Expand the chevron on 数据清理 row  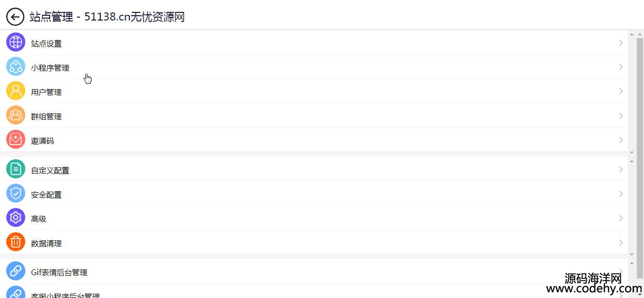pyautogui.click(x=621, y=242)
